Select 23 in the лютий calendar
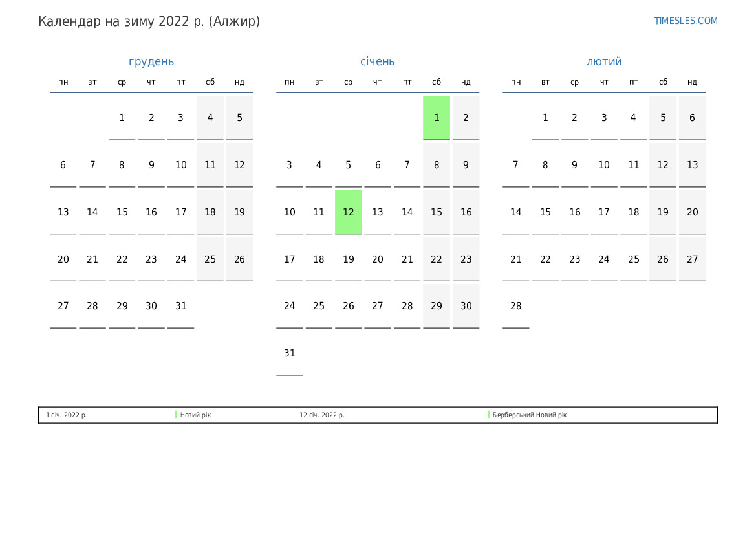This screenshot has width=756, height=535. [x=575, y=259]
